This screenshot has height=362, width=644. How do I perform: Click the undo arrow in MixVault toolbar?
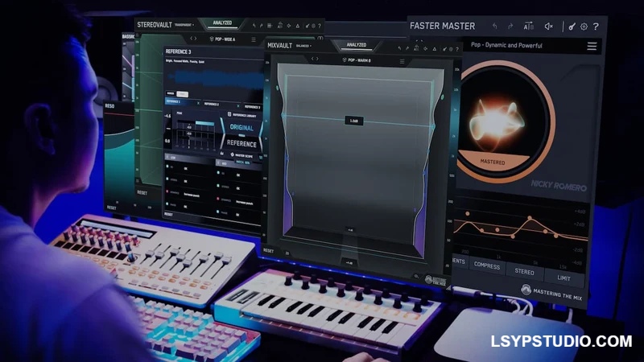click(x=399, y=48)
